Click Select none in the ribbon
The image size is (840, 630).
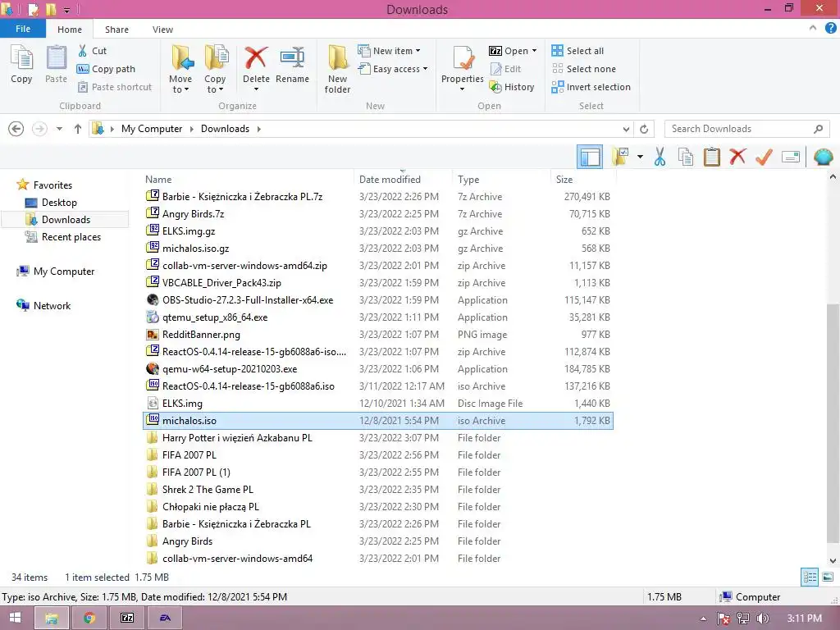point(584,69)
